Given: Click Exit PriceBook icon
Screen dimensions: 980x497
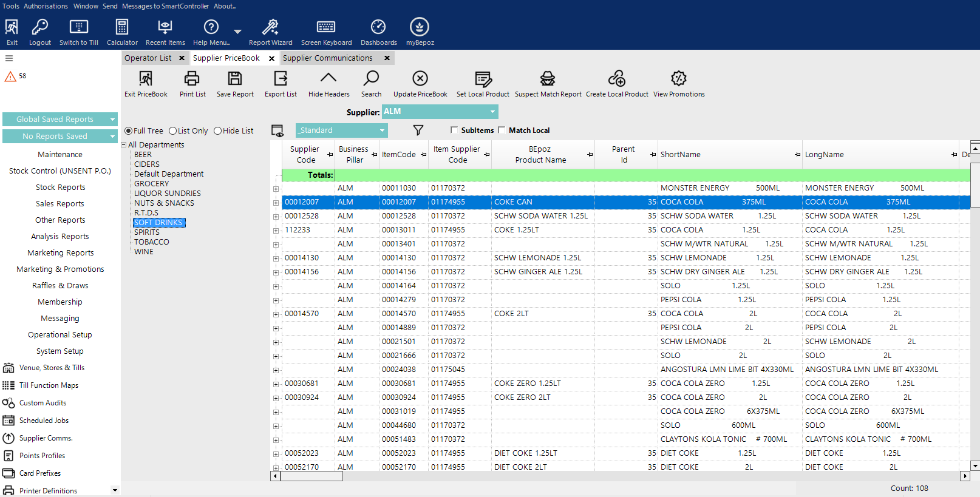Looking at the screenshot, I should tap(146, 78).
